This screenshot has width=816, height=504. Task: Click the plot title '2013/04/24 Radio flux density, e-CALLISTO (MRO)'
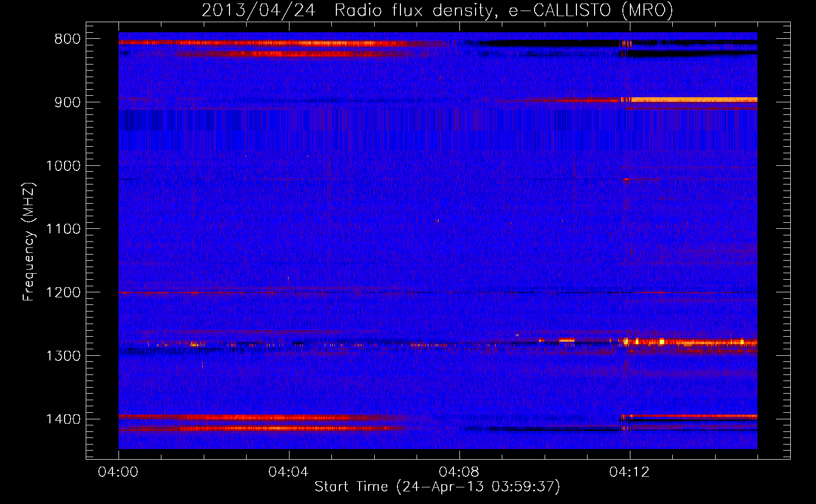pos(437,11)
